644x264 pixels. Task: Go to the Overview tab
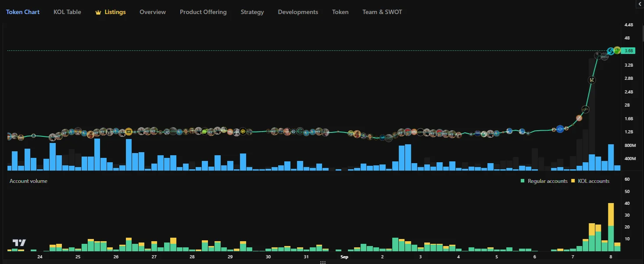(153, 12)
